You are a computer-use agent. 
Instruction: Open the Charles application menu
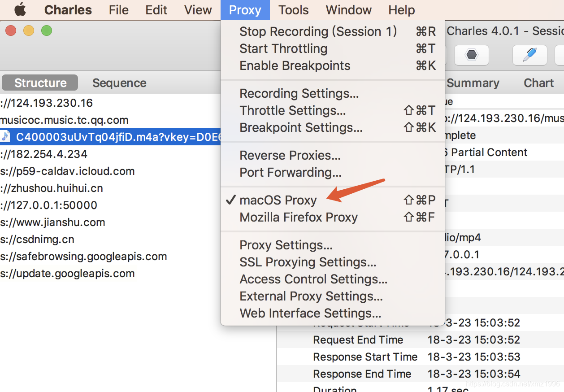(68, 10)
